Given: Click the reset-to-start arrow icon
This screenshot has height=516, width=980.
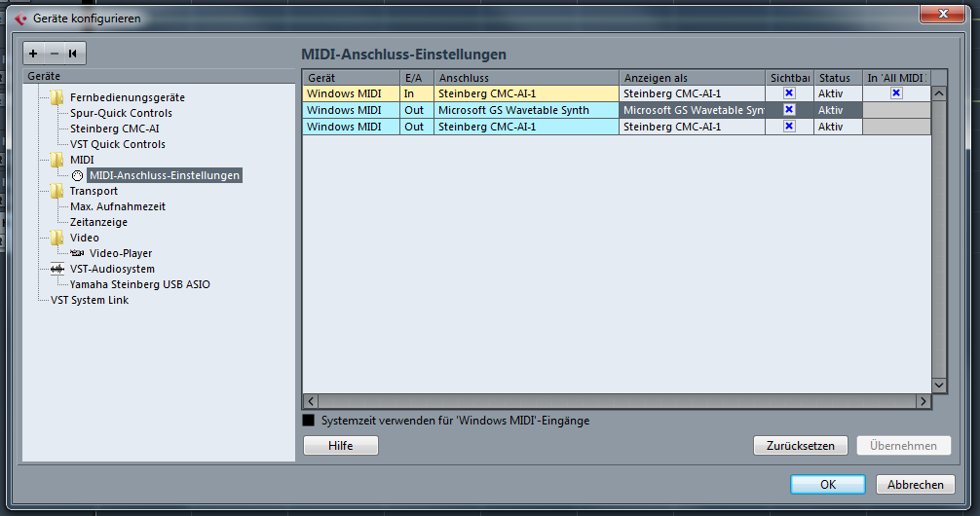Looking at the screenshot, I should click(73, 54).
